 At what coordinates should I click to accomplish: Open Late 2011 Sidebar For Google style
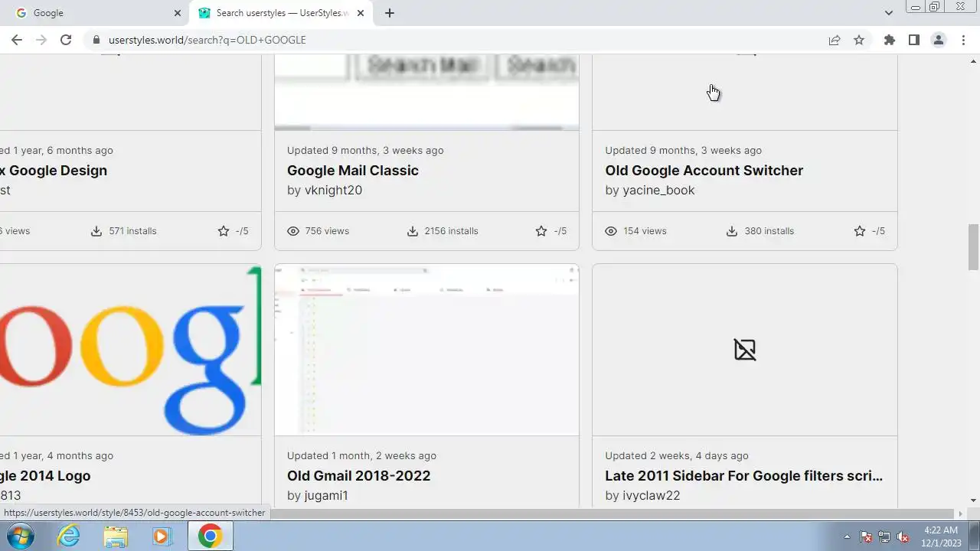(743, 475)
